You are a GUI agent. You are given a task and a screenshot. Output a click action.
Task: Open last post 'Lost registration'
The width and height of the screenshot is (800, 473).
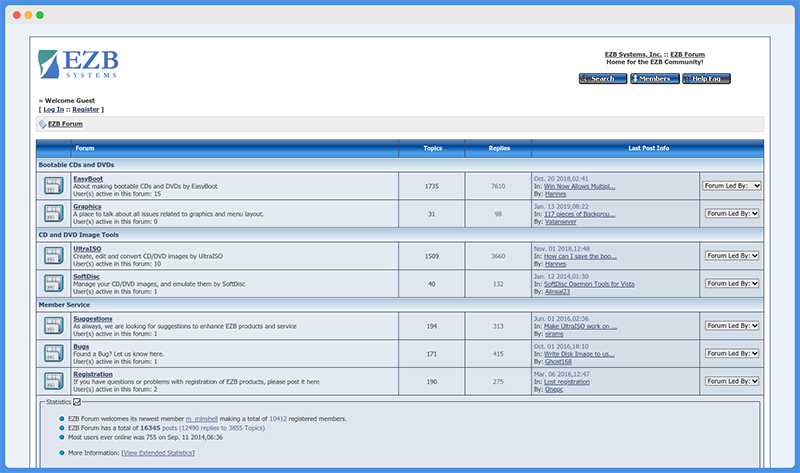[x=566, y=382]
